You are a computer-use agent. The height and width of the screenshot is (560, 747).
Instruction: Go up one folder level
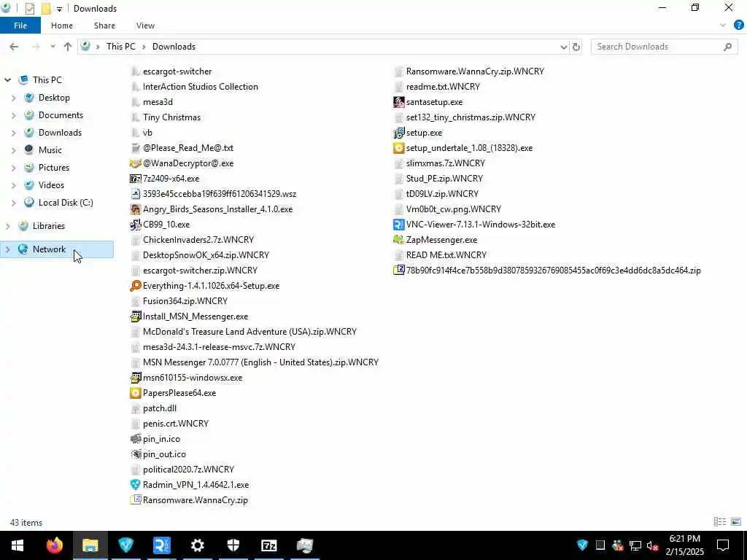(68, 47)
